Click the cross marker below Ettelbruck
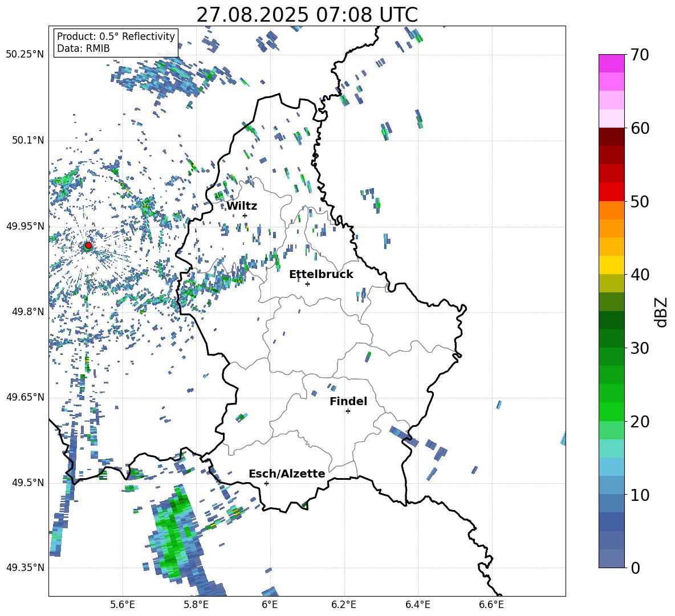 [x=307, y=284]
